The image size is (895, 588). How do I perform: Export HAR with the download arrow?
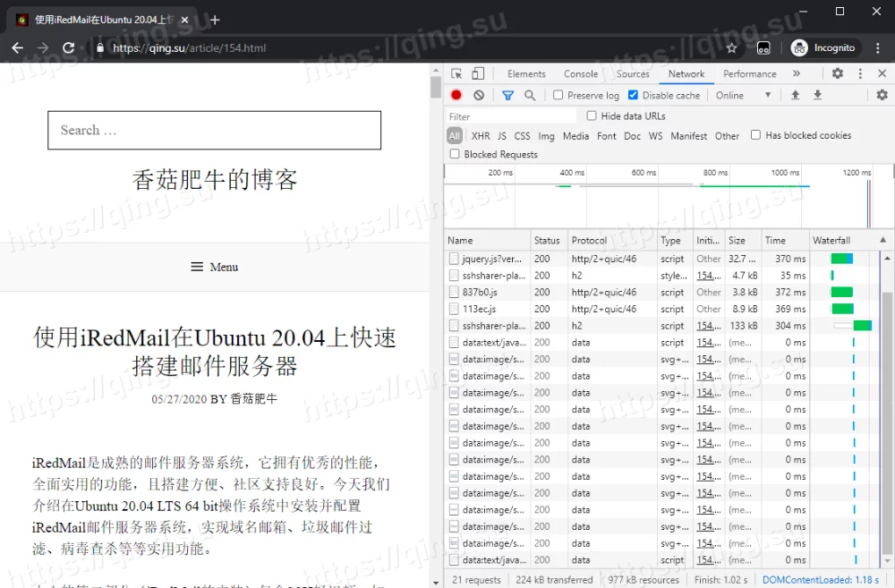click(817, 96)
